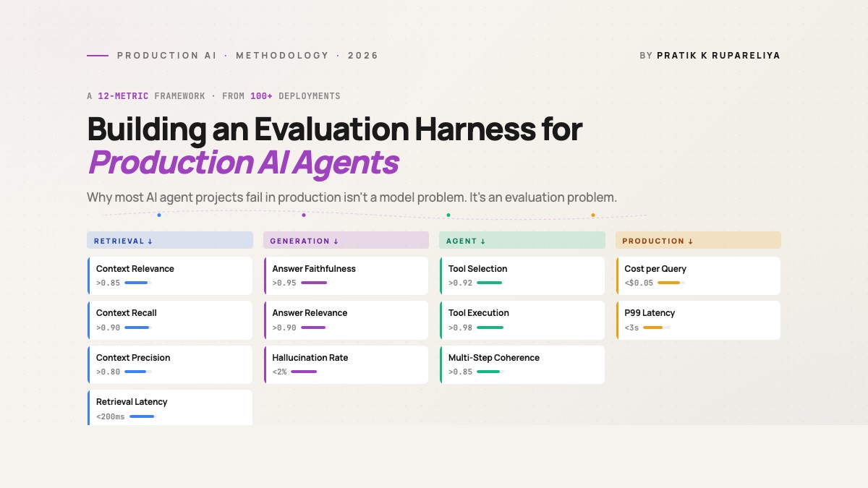Expand the RETRIEVAL column header
Viewport: 868px width, 488px height.
pyautogui.click(x=170, y=241)
